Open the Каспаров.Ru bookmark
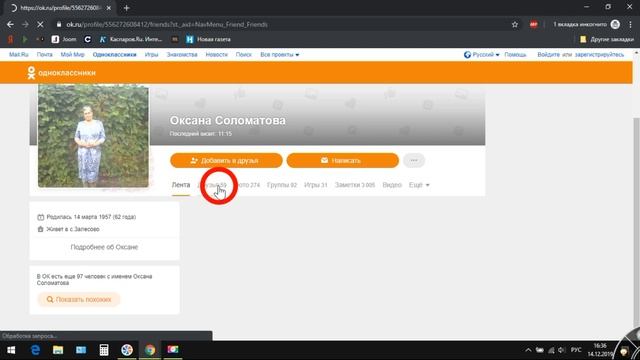Viewport: 640px width, 360px height. coord(131,39)
